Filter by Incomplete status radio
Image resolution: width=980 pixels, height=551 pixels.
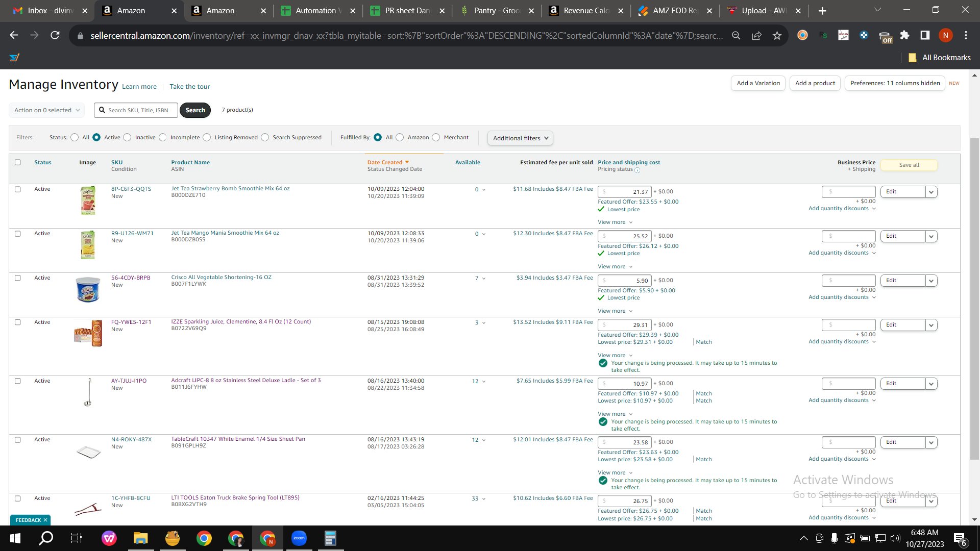click(162, 137)
